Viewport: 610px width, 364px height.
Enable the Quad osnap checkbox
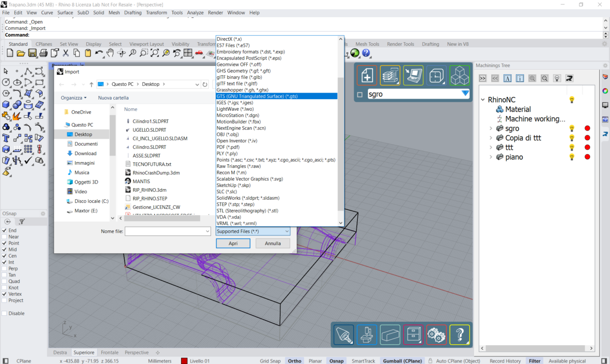(x=5, y=281)
